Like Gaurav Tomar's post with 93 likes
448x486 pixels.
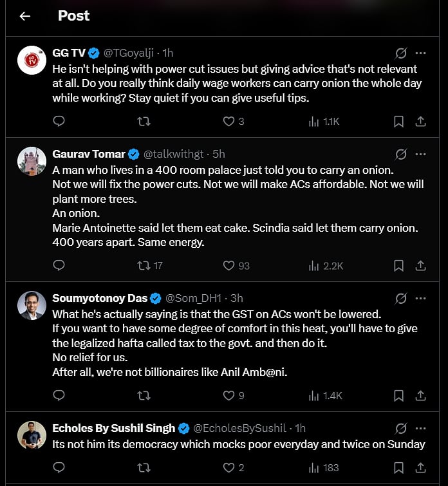tap(229, 265)
